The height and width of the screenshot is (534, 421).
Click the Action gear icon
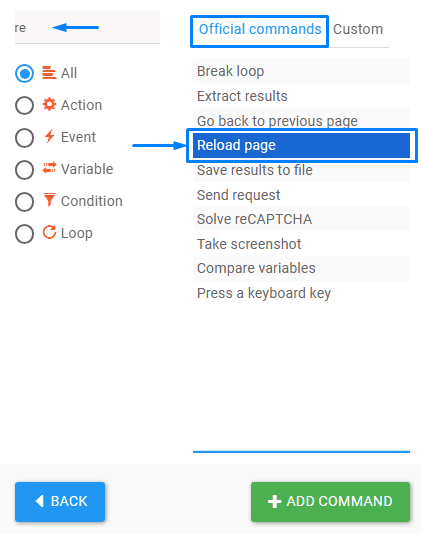(x=49, y=104)
